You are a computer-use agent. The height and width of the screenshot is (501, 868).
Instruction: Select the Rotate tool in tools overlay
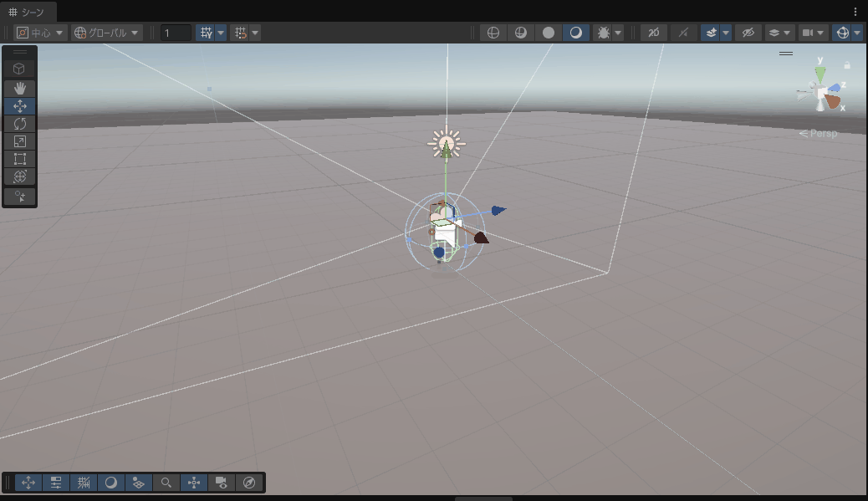[x=19, y=124]
